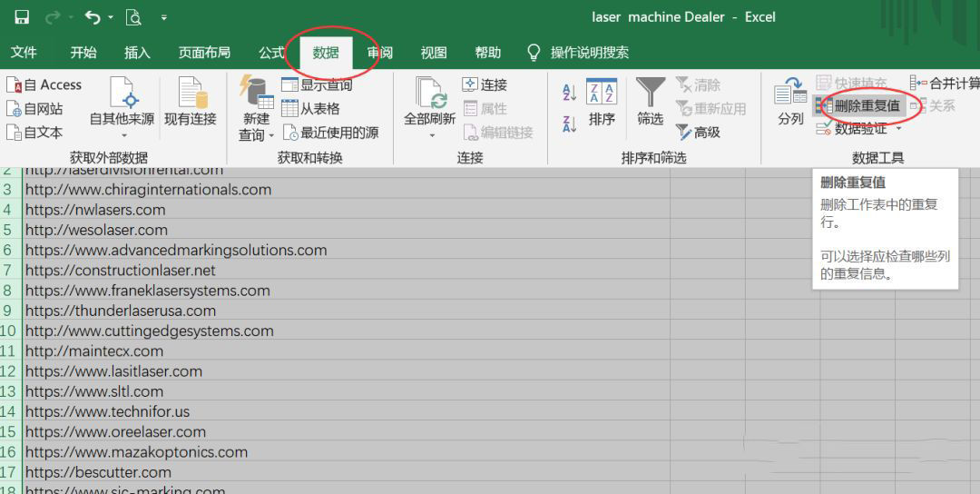Click 合并计算 consolidate button
Viewport: 980px width, 494px height.
[x=945, y=84]
